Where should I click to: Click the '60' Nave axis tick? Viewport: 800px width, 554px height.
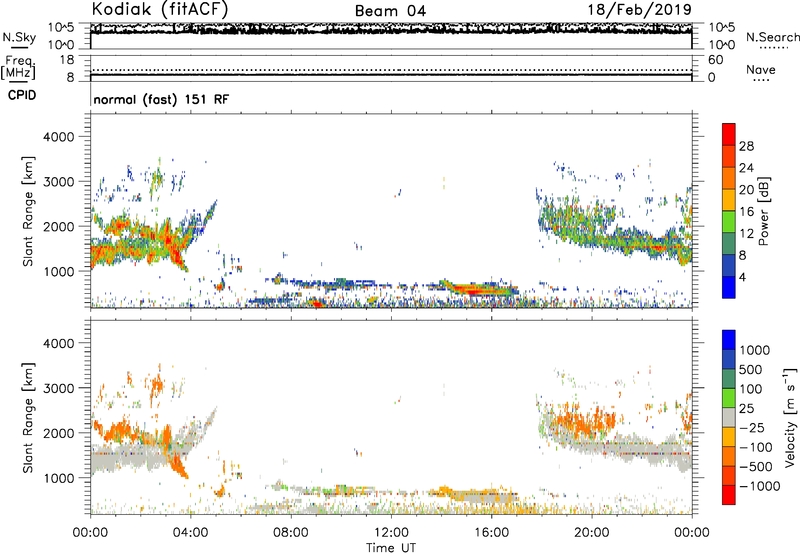point(716,60)
